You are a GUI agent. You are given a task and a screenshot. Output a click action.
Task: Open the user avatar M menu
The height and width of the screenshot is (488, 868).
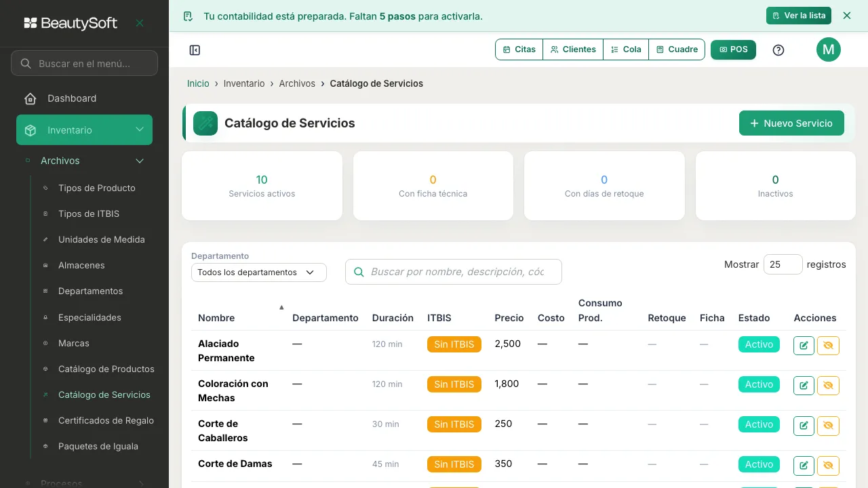click(x=828, y=49)
